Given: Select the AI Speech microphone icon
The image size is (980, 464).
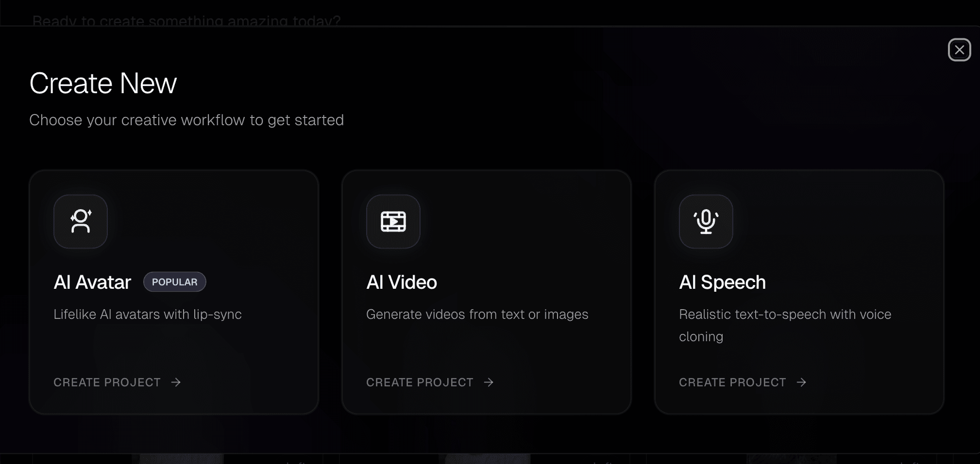Looking at the screenshot, I should (x=705, y=221).
